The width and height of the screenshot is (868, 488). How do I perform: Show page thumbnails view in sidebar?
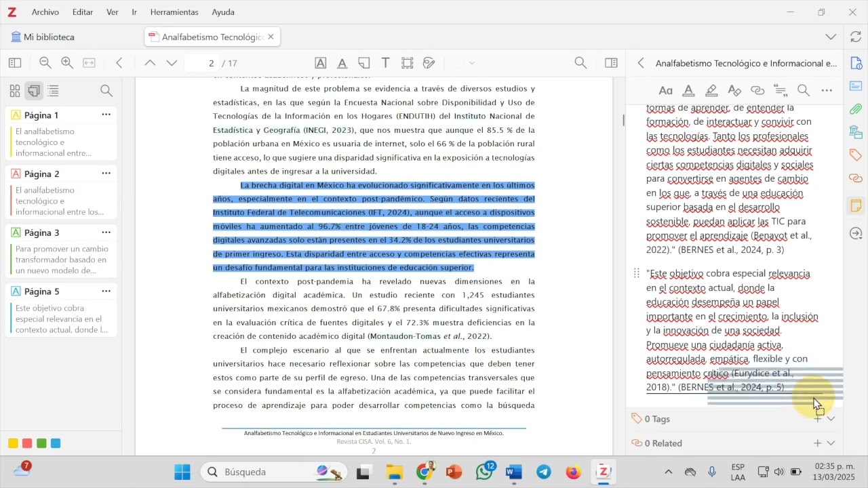coord(15,91)
